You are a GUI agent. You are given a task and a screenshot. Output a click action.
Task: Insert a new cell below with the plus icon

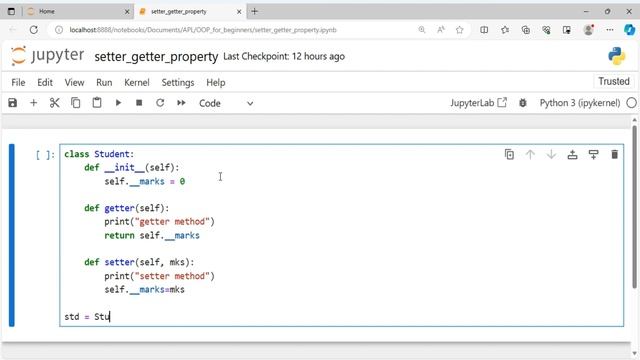point(33,103)
